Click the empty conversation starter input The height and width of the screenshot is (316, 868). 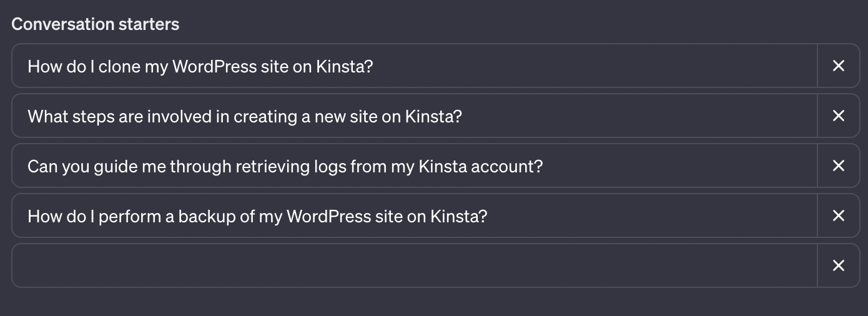[412, 265]
